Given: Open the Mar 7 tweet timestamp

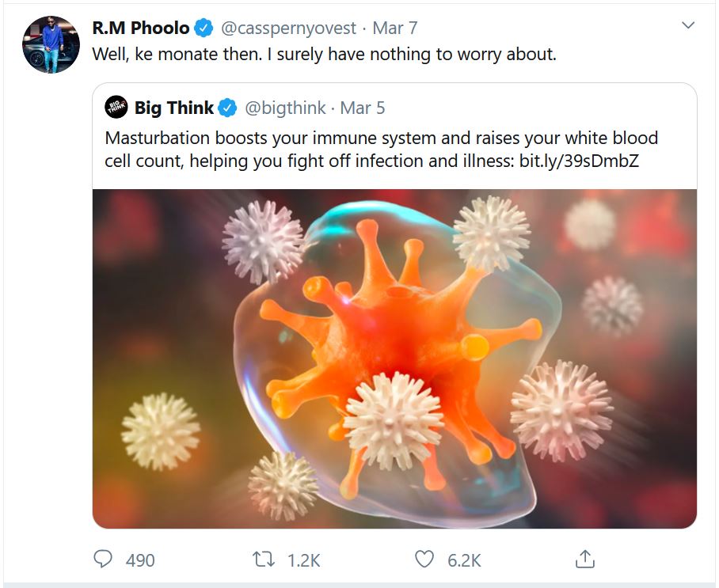Looking at the screenshot, I should tap(395, 28).
